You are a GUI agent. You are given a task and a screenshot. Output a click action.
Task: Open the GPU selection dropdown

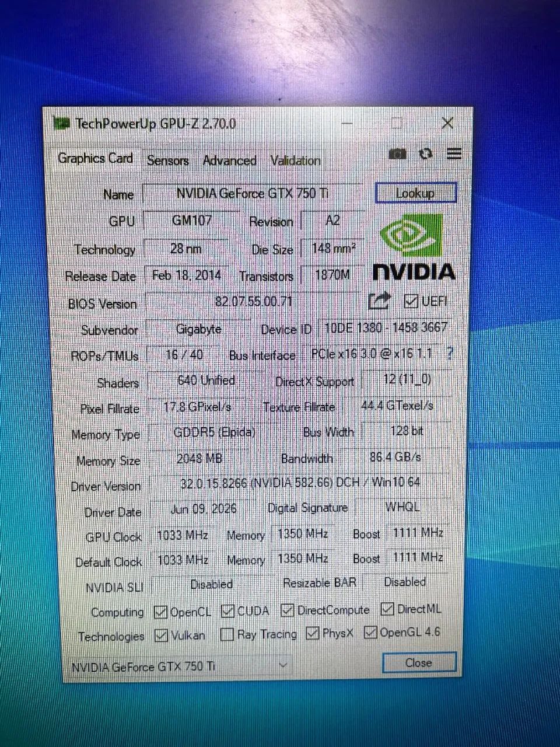178,666
